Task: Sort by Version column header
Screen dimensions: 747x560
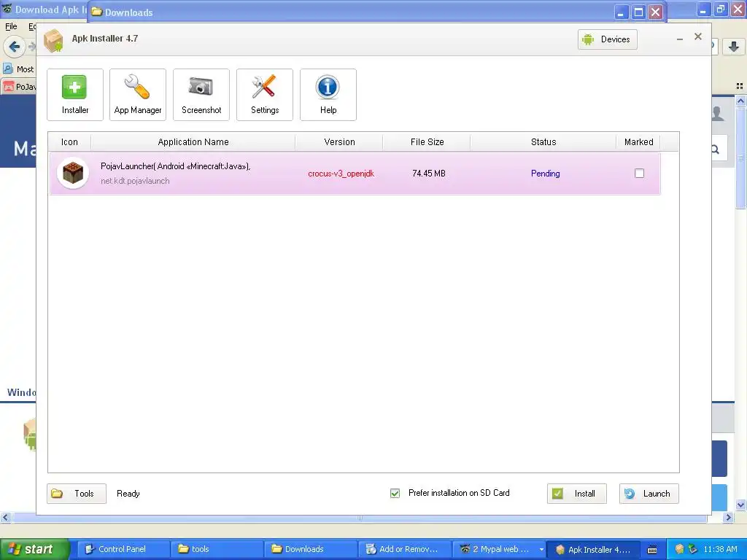Action: [x=339, y=142]
